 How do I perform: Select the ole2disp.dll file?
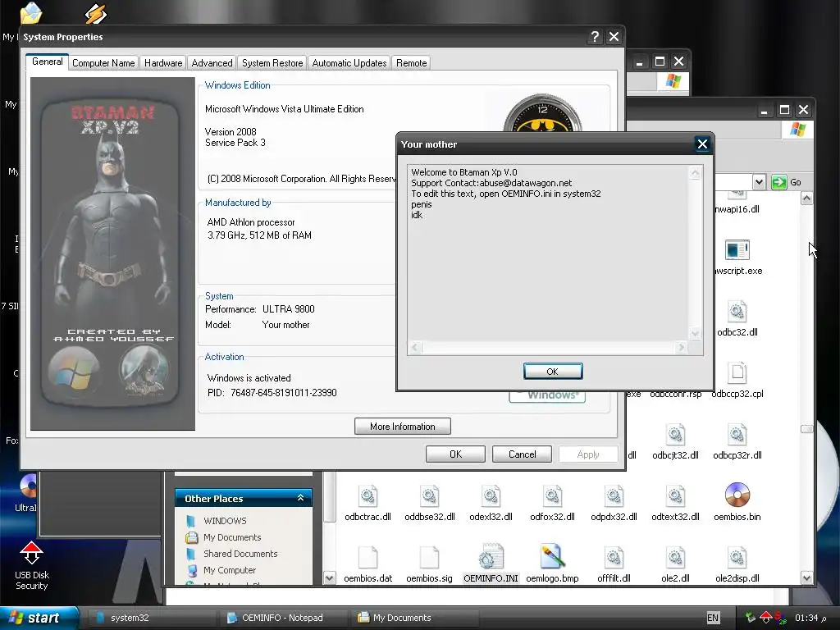tap(737, 564)
